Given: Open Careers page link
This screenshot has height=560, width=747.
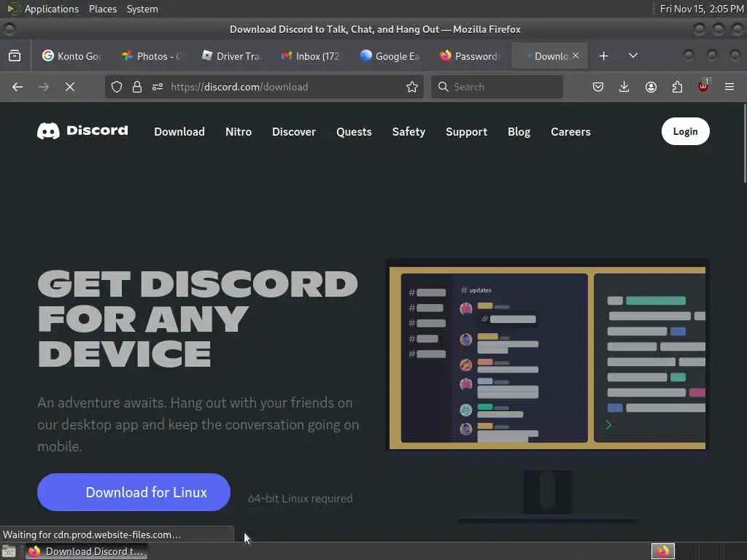Looking at the screenshot, I should [570, 132].
